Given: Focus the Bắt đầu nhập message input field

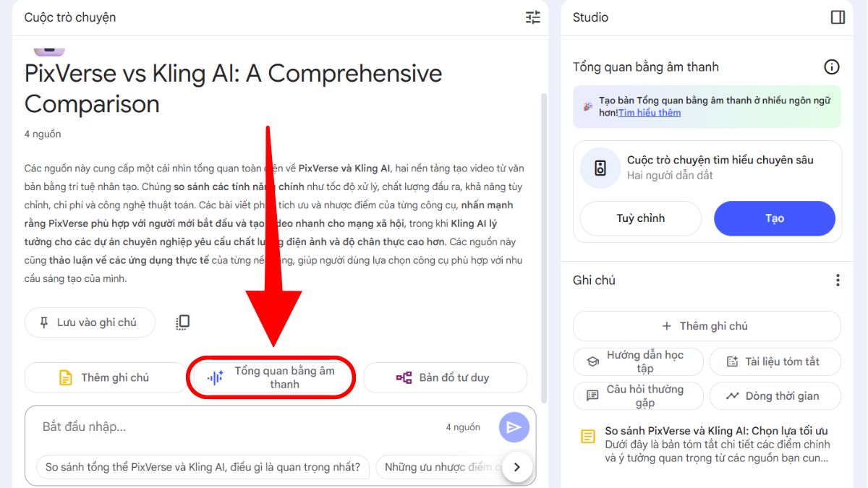Looking at the screenshot, I should pyautogui.click(x=239, y=427).
